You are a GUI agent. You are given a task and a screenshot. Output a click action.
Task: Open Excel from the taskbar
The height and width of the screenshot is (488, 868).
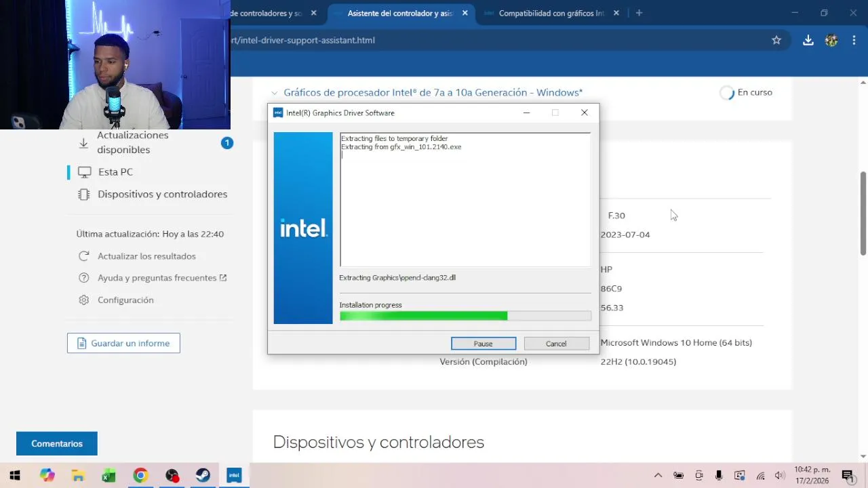click(x=109, y=475)
